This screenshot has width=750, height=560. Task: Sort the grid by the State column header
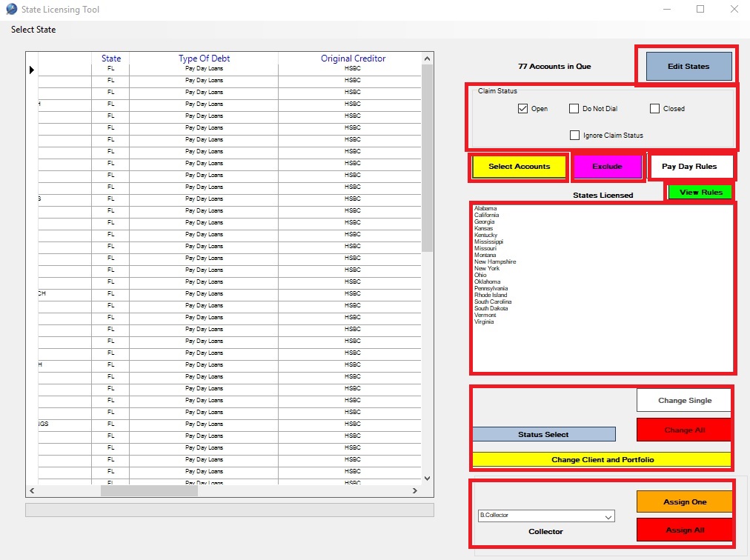[x=110, y=58]
